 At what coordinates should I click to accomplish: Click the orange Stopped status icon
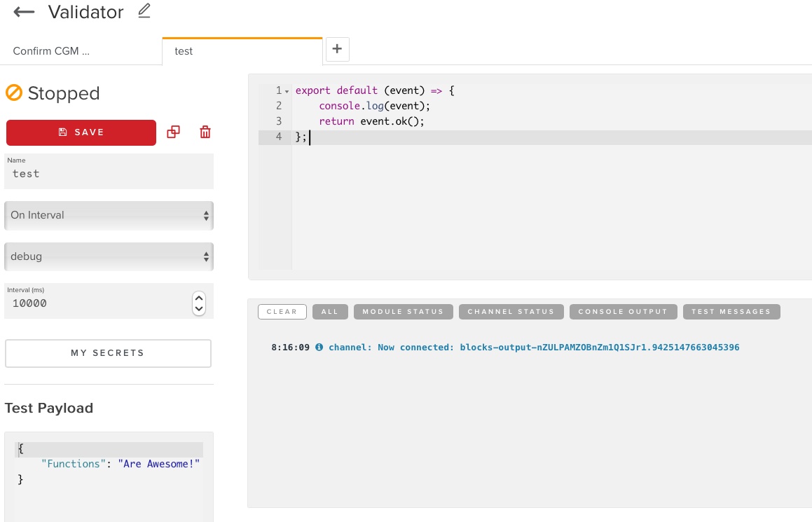tap(14, 93)
